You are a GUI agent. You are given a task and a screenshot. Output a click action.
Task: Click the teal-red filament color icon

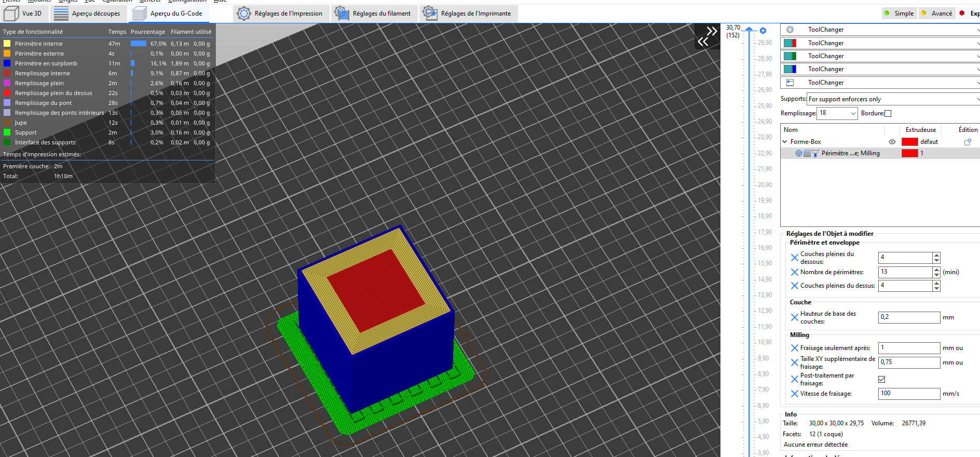coord(790,43)
